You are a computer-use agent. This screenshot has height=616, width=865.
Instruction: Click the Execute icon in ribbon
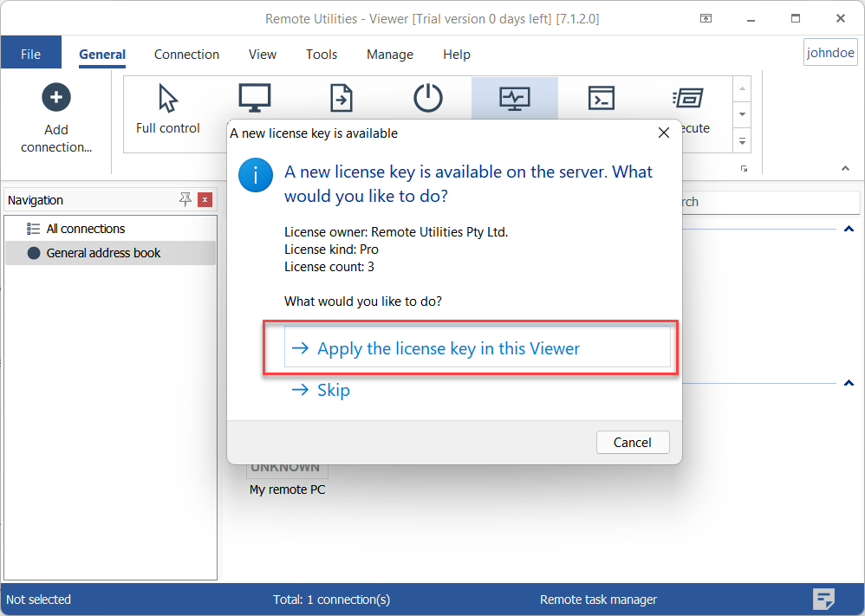coord(689,98)
